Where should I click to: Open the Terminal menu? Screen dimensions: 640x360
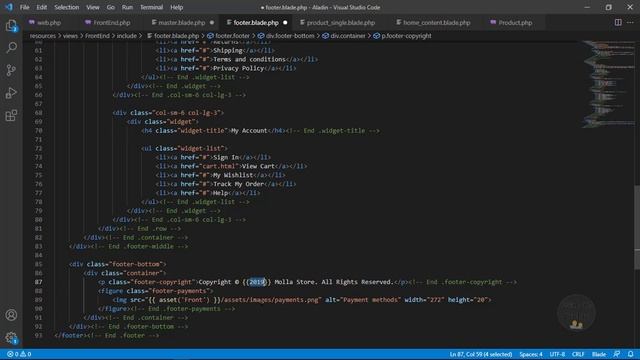pos(151,7)
